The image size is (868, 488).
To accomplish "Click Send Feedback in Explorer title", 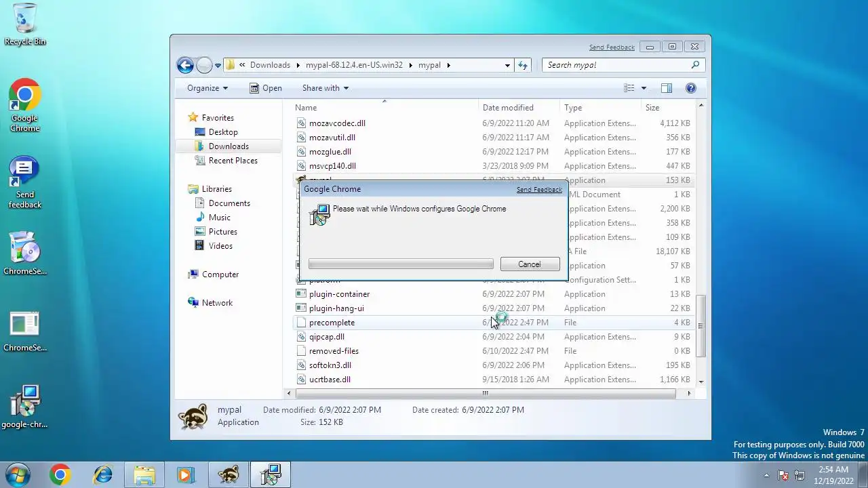I will 612,47.
